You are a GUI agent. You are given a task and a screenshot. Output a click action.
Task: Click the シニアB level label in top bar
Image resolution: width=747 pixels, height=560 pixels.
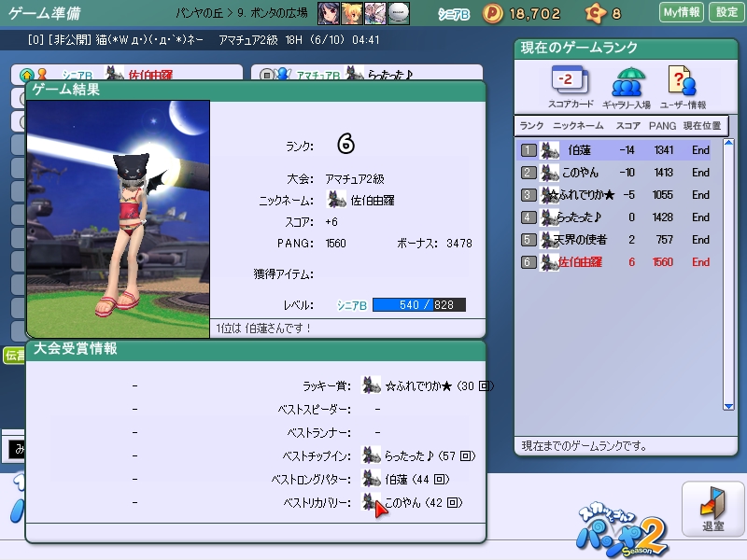[x=454, y=14]
